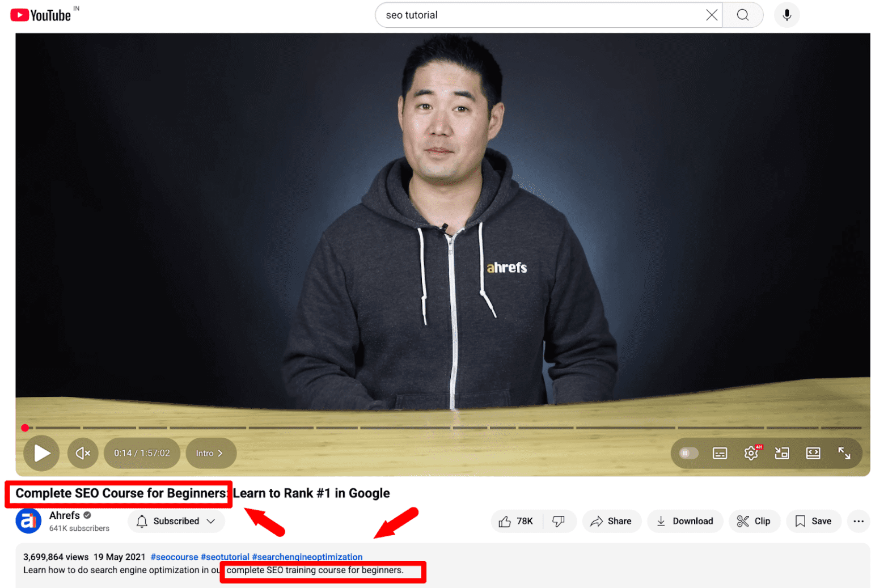Viewport: 871px width, 588px height.
Task: Clear the search box with the X icon
Action: [711, 15]
